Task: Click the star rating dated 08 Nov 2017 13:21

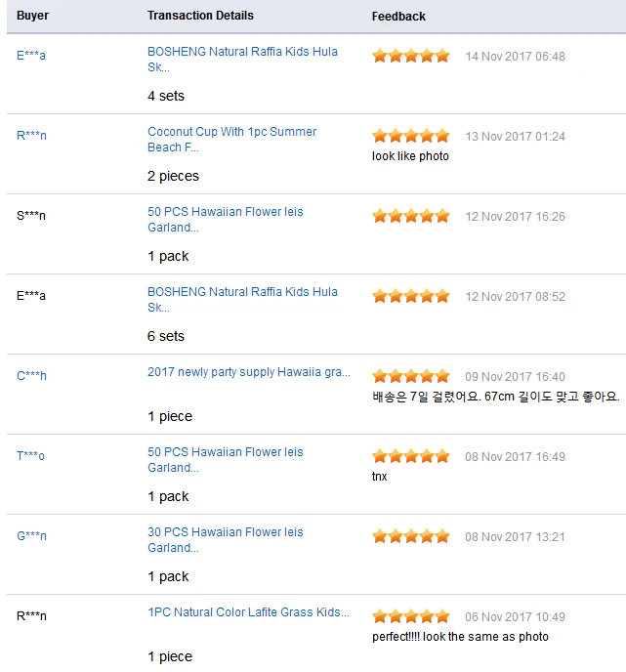Action: point(410,537)
